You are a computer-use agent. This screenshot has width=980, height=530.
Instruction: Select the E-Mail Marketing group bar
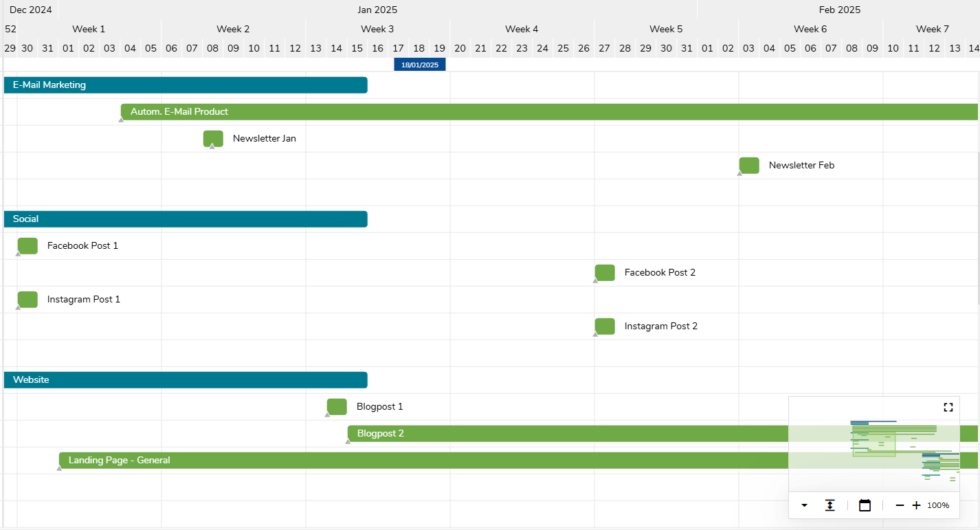coord(186,85)
